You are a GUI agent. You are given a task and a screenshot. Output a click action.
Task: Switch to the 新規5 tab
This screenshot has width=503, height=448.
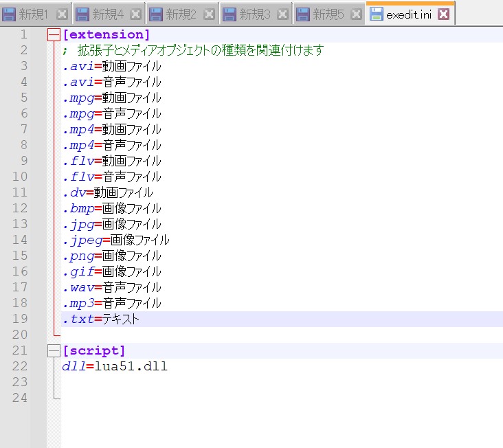click(328, 14)
